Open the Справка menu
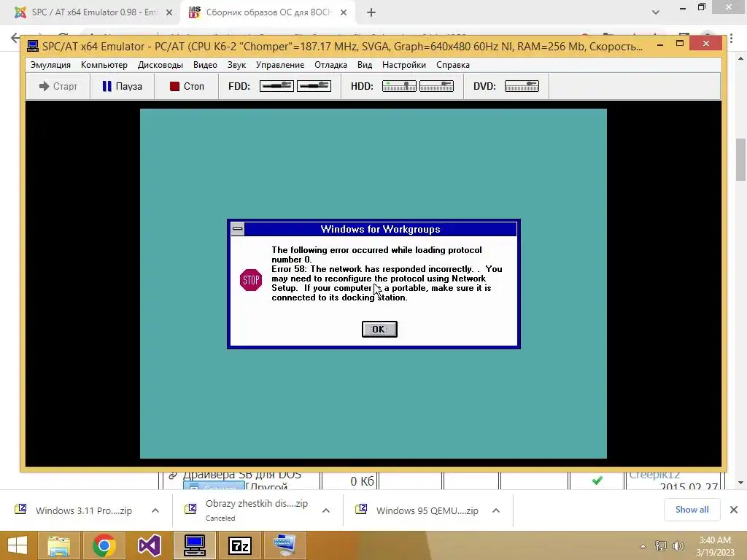Viewport: 747px width, 560px height. point(452,65)
